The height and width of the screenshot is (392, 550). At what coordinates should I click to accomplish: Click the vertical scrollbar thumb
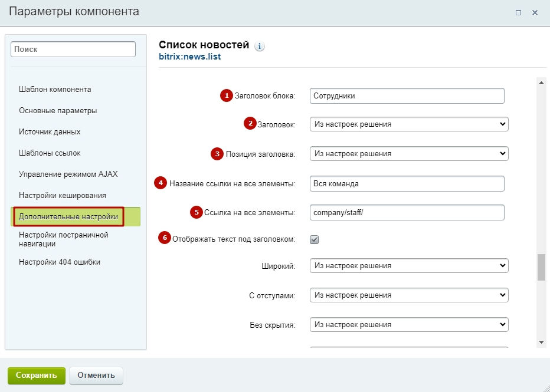pos(541,267)
